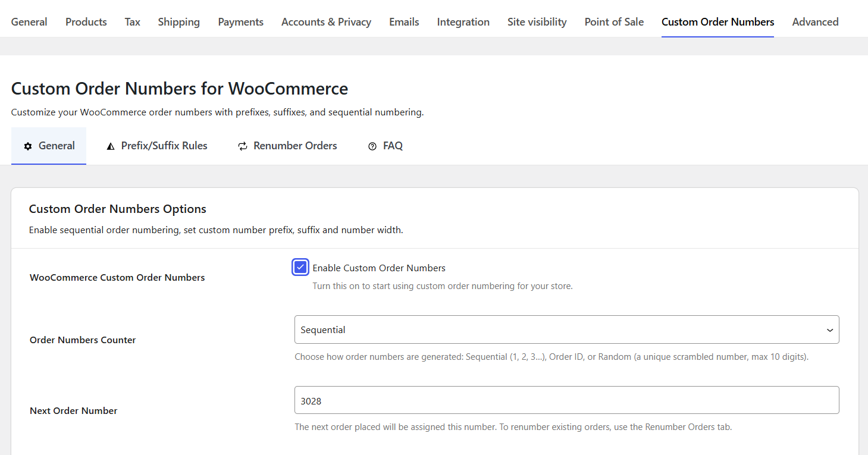Uncheck Enable Custom Order Numbers checkbox
868x455 pixels.
(300, 268)
